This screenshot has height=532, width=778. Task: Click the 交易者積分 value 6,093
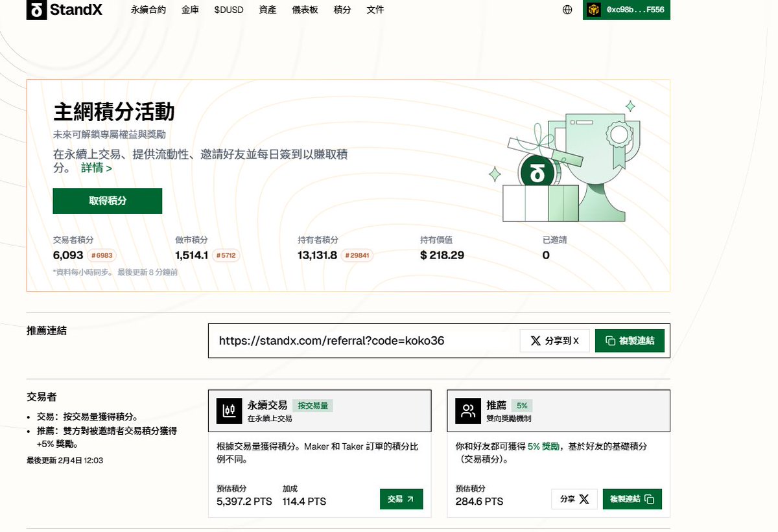tap(68, 255)
